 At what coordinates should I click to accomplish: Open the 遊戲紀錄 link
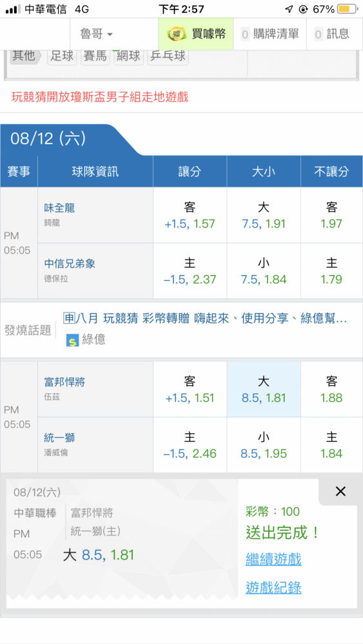pyautogui.click(x=273, y=588)
